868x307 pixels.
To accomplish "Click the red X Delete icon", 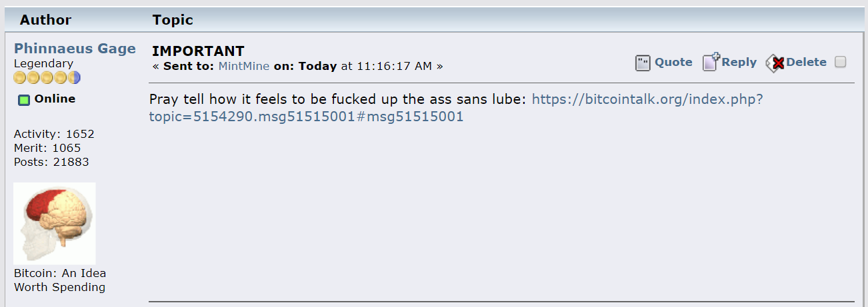I will [775, 63].
